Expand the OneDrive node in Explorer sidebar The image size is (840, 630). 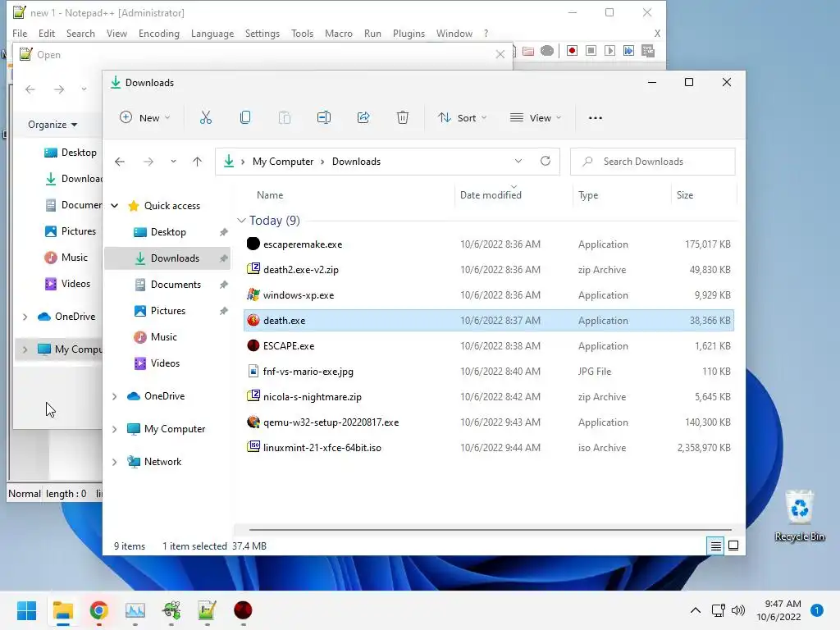pyautogui.click(x=115, y=396)
